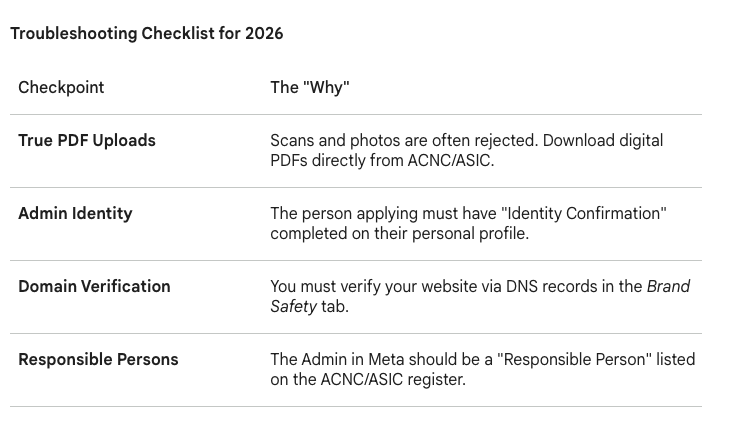The image size is (736, 424).
Task: Click "ACNC/ASIC" in the True PDF Uploads row
Action: pos(449,161)
